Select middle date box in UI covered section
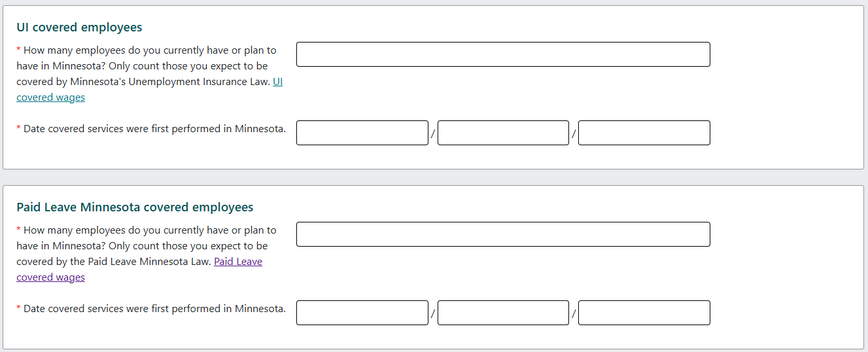This screenshot has height=352, width=868. [x=503, y=133]
